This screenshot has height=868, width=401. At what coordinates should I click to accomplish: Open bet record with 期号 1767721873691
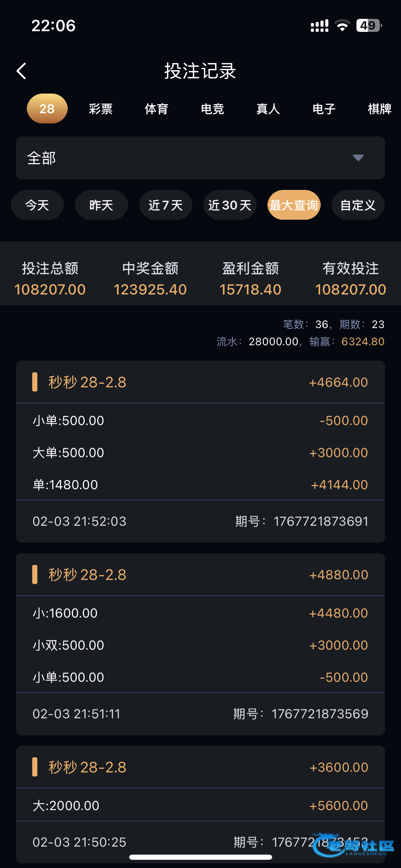[x=200, y=451]
